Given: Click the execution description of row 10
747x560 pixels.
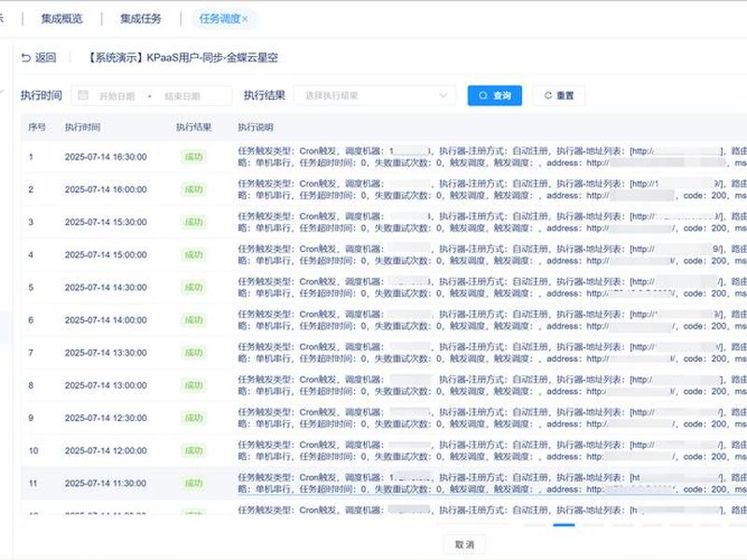Looking at the screenshot, I should click(492, 451).
